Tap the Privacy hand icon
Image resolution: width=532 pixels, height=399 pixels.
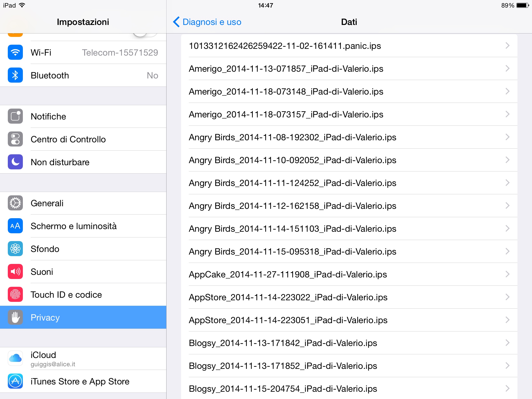[x=15, y=317]
